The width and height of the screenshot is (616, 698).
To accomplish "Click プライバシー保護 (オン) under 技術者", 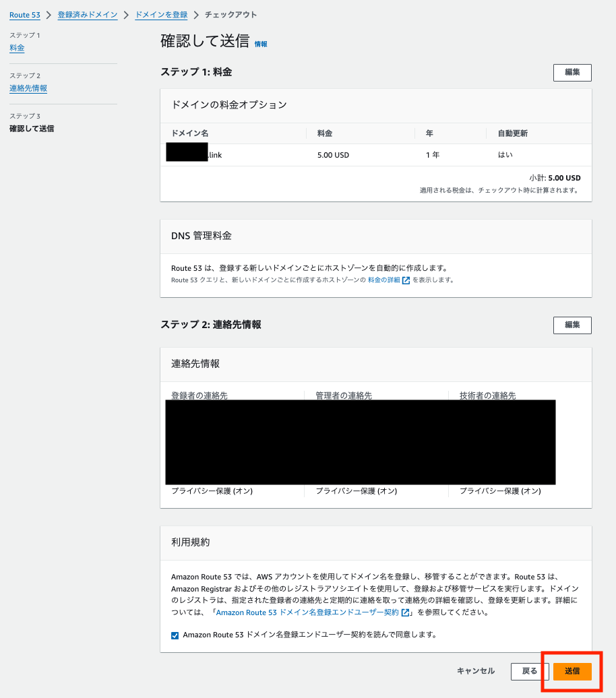I will 500,491.
